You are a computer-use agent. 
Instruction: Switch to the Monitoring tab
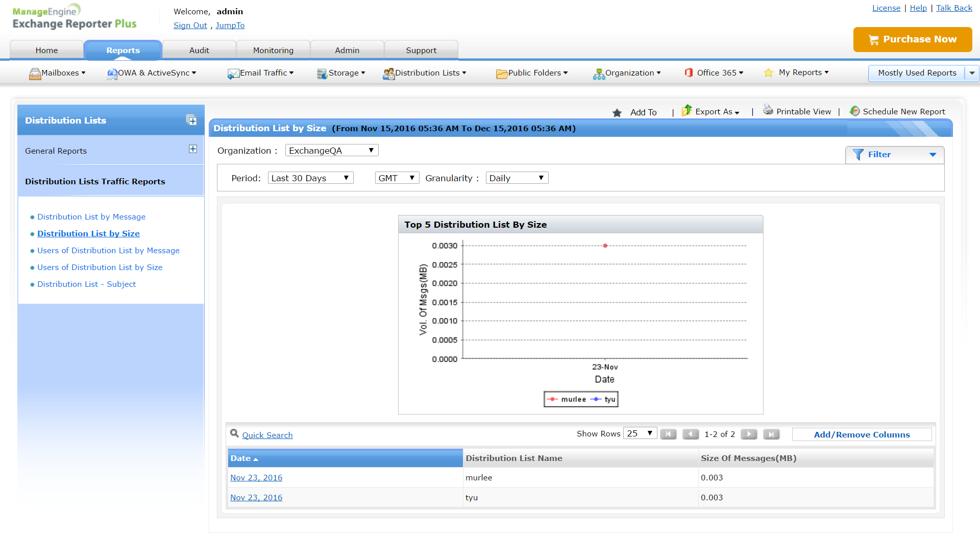click(273, 50)
